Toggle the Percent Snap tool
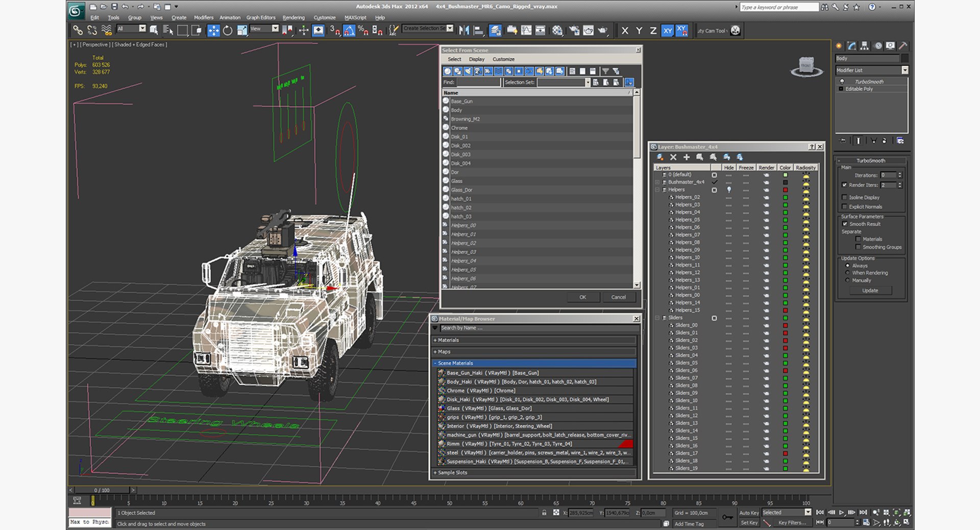 (x=363, y=31)
